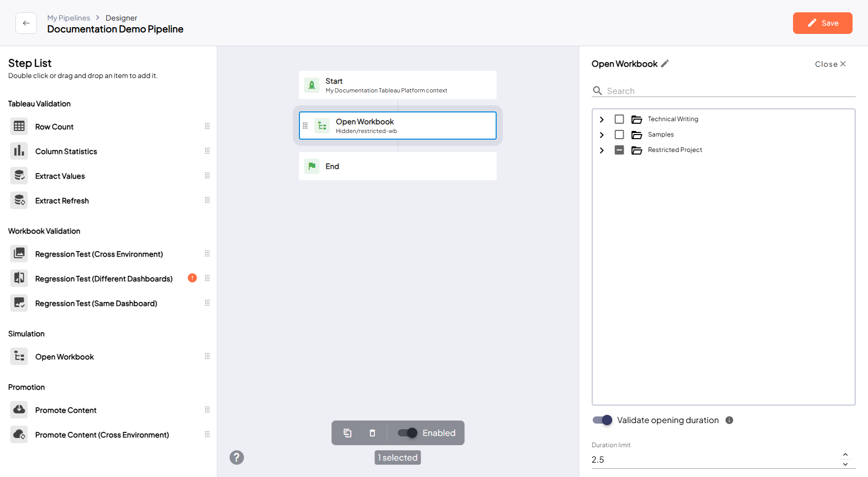
Task: Click the rocket icon on Start step
Action: point(312,85)
